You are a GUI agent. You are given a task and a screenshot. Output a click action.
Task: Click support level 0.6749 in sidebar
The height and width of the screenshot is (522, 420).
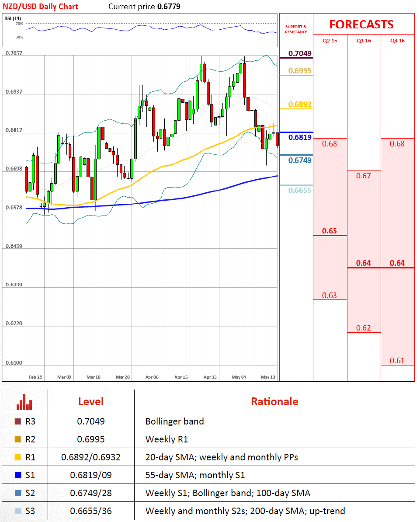pos(300,160)
